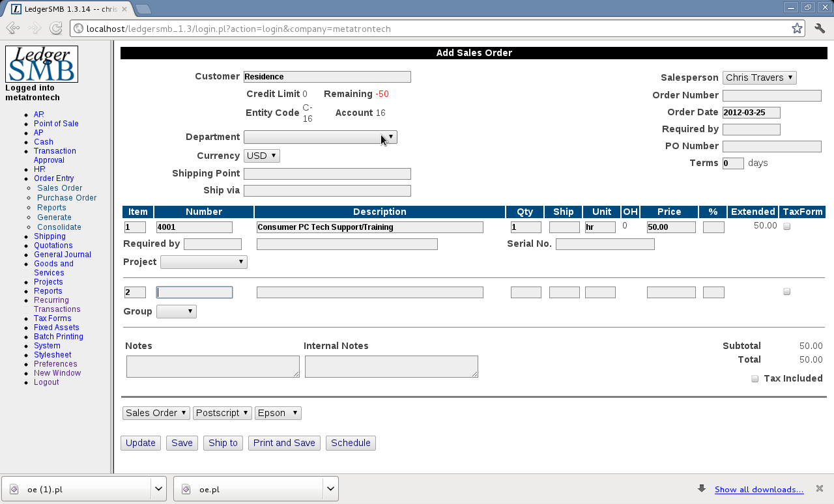Click the Print and Save button
Viewport: 834px width, 504px height.
pyautogui.click(x=284, y=443)
